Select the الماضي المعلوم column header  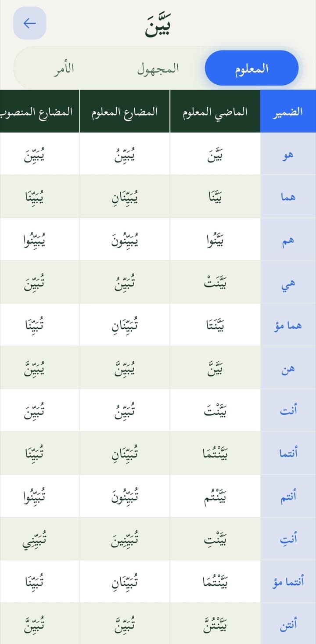[215, 111]
